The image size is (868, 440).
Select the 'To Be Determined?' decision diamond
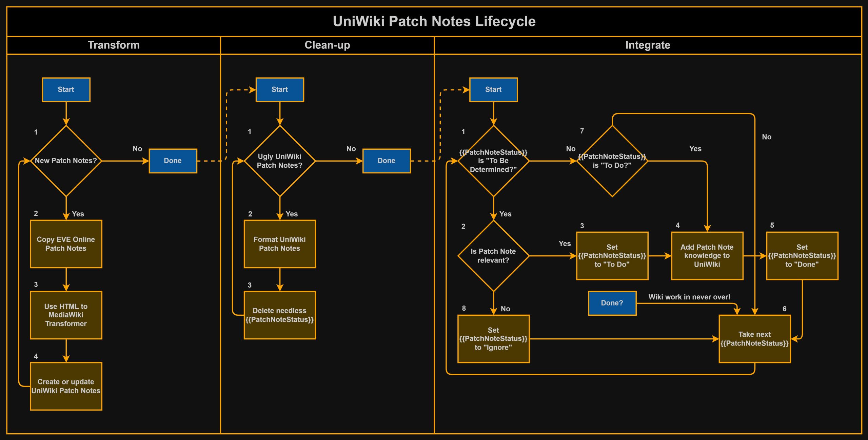(493, 161)
